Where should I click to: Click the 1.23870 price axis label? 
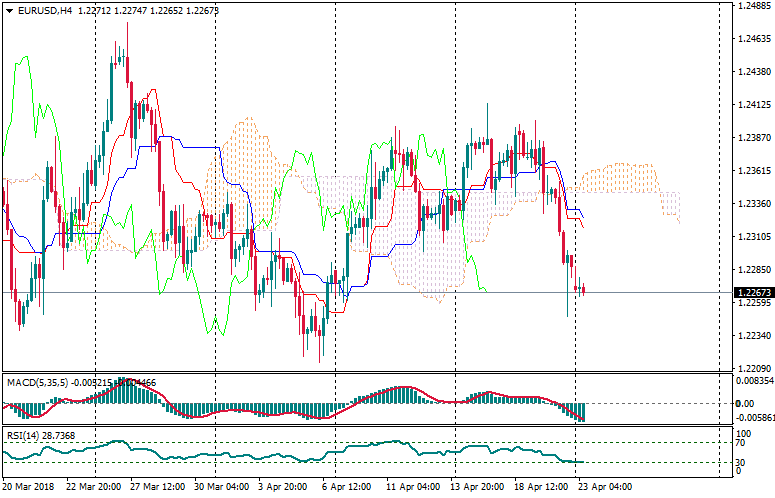pos(753,137)
